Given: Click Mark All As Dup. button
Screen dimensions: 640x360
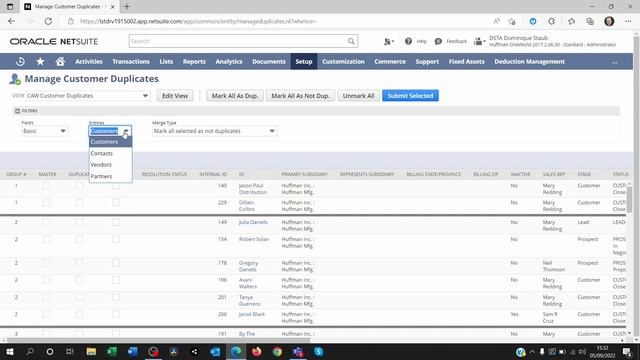Looking at the screenshot, I should pos(235,96).
